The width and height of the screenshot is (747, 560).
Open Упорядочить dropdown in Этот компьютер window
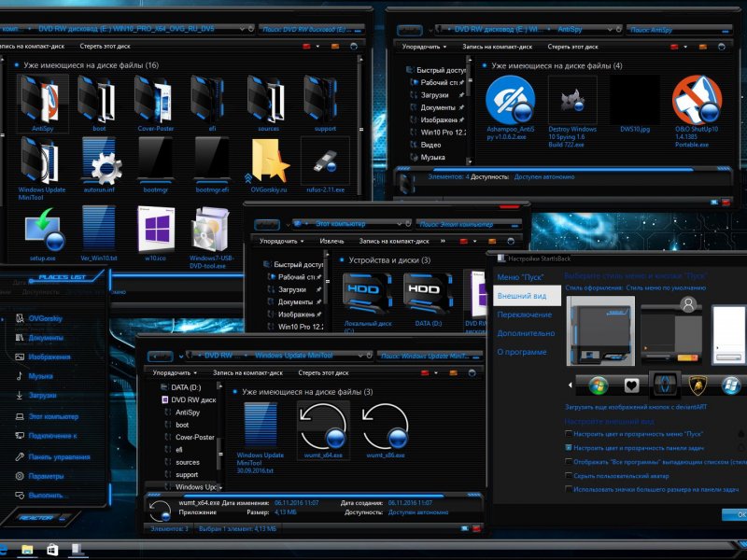282,241
